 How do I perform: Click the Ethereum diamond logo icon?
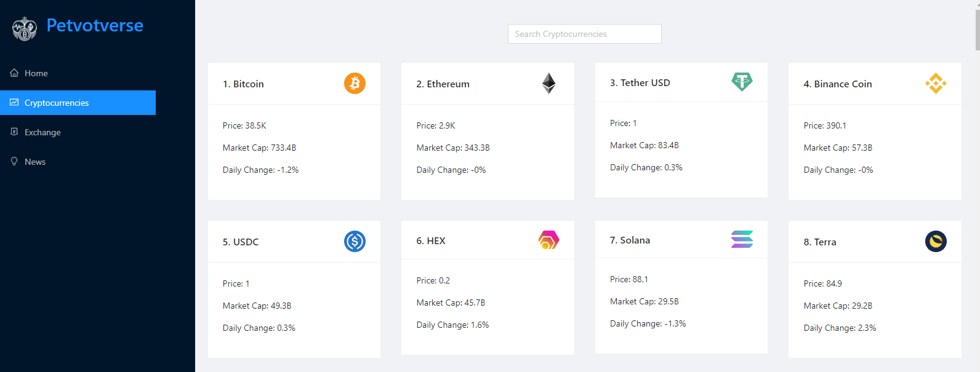(x=548, y=83)
